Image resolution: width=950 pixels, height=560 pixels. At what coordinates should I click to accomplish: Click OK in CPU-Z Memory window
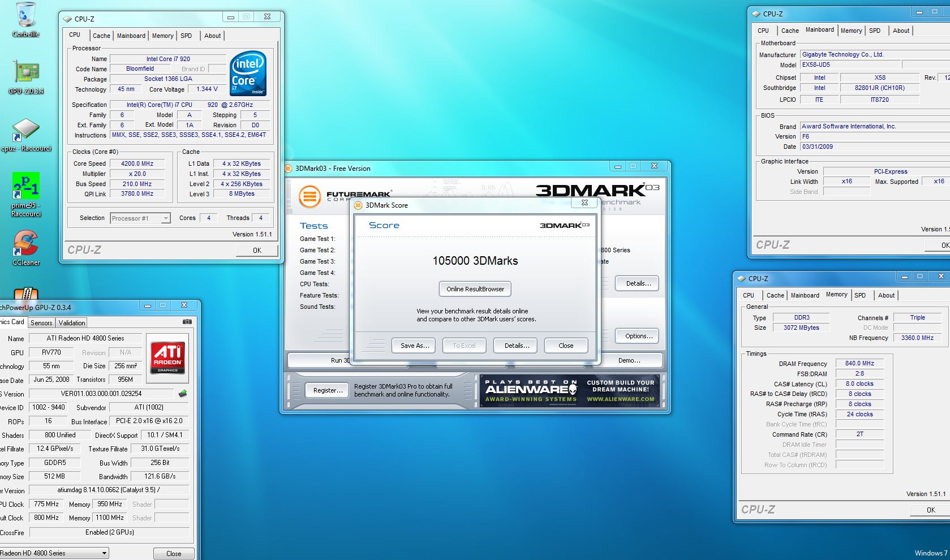coord(931,510)
